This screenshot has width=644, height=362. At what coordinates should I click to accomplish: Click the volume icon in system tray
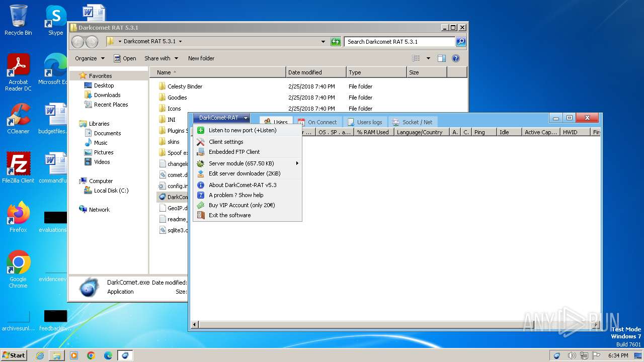coord(573,355)
